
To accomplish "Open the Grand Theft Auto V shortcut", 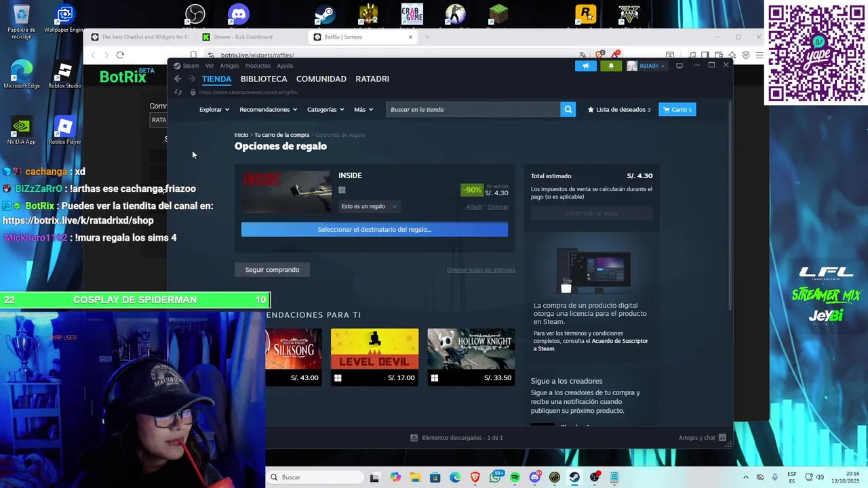I will tap(629, 14).
